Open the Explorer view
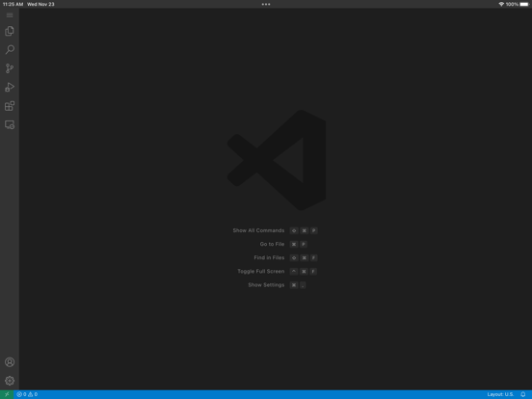532x399 pixels. 10,31
